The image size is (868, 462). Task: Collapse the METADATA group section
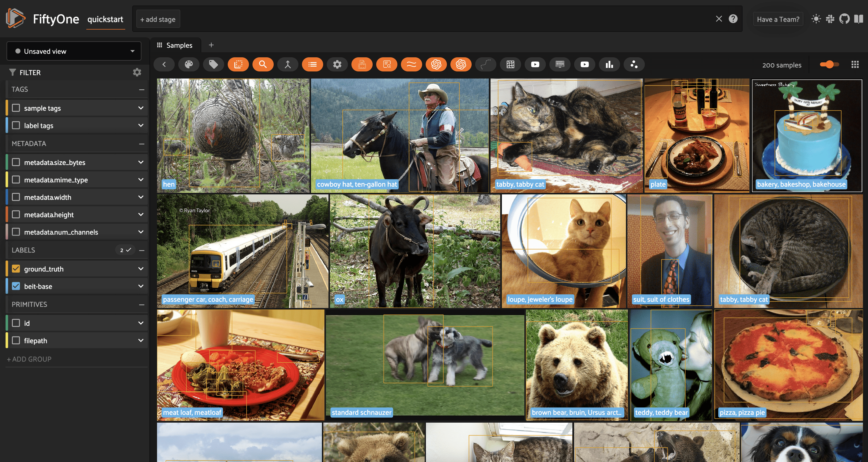[x=142, y=144]
